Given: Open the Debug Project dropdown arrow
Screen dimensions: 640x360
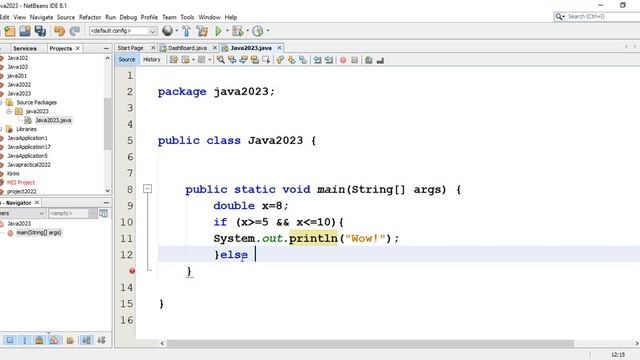Looking at the screenshot, I should click(247, 31).
